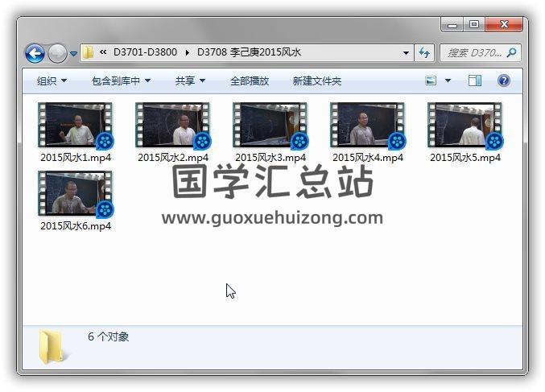Click the file name 2015风水3.mp4
This screenshot has height=392, width=545.
[270, 158]
